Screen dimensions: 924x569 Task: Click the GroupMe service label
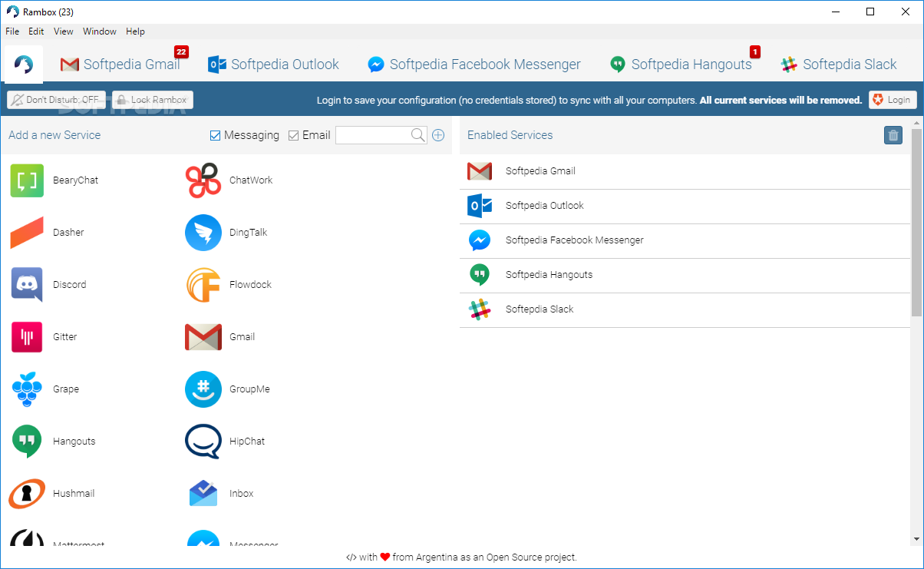pyautogui.click(x=249, y=389)
